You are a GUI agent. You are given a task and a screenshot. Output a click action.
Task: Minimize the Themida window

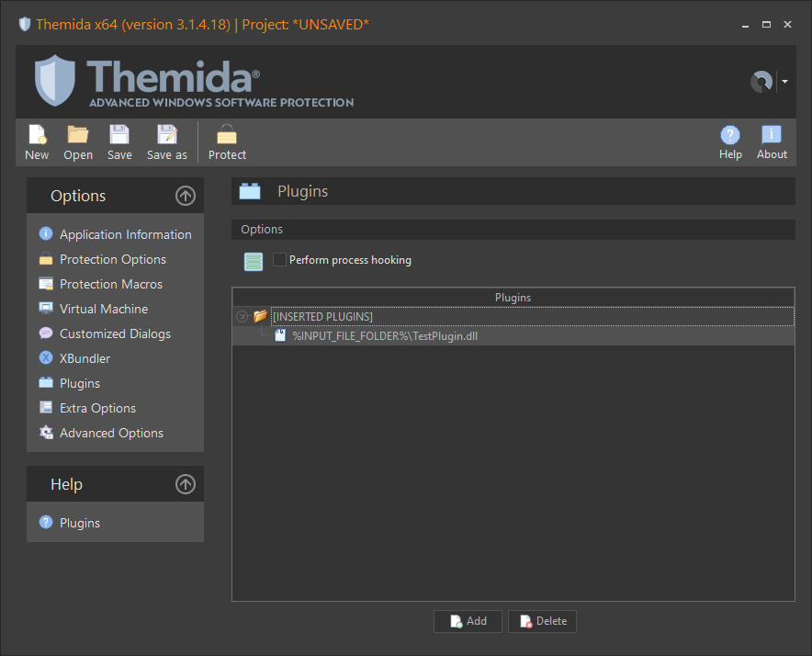coord(745,25)
